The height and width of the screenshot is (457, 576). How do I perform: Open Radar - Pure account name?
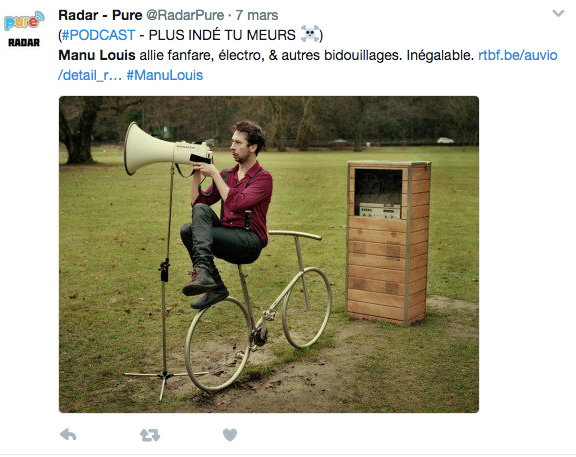(x=100, y=15)
